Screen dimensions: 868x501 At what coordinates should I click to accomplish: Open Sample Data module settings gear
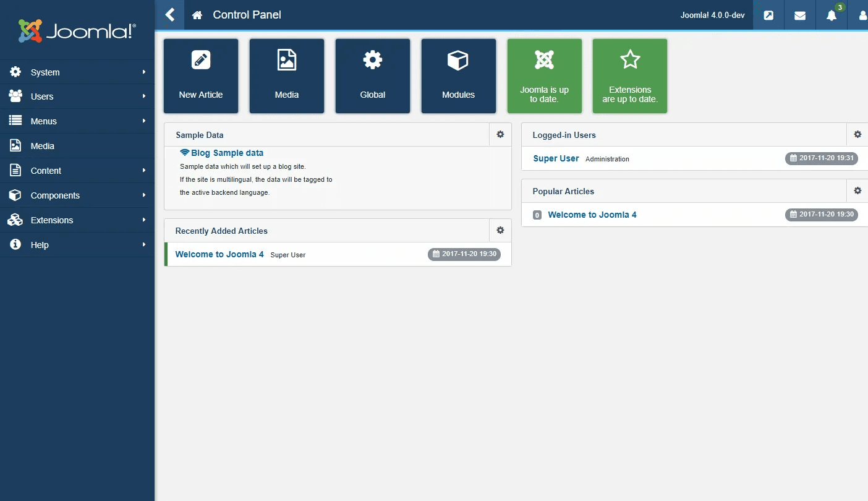pyautogui.click(x=500, y=134)
